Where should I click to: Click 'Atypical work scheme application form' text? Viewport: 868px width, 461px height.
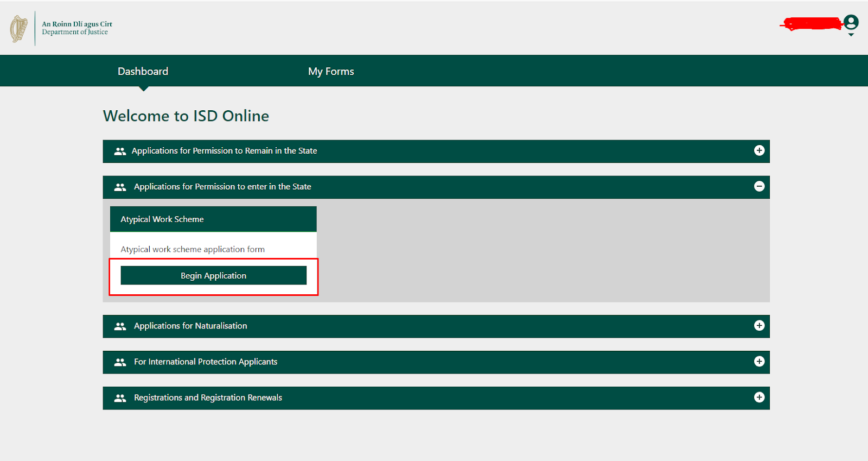click(193, 249)
